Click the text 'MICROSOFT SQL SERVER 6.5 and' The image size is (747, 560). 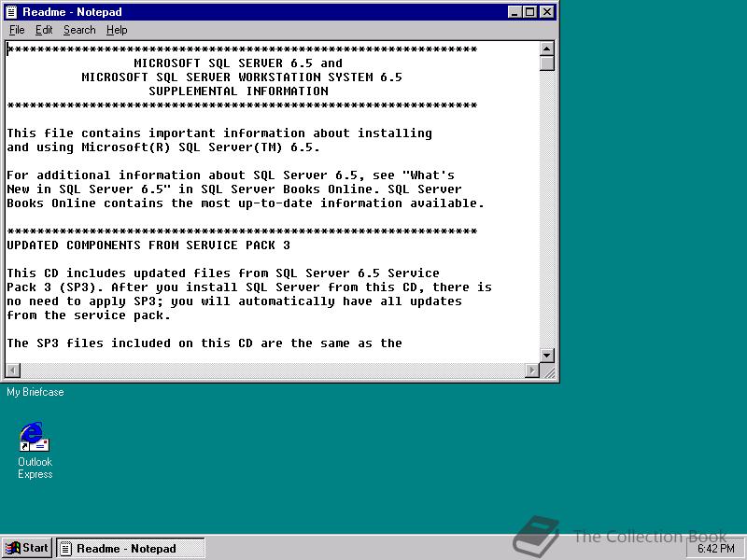[238, 63]
